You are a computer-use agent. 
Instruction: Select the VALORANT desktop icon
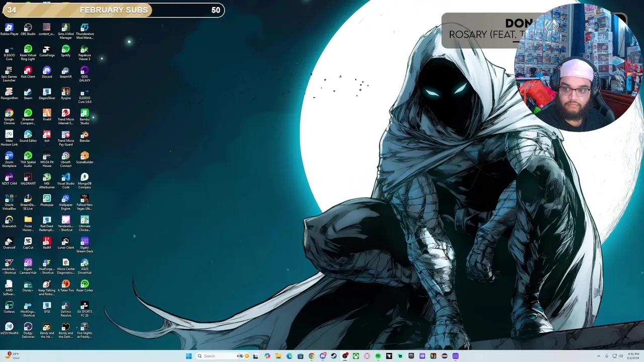coord(28,179)
